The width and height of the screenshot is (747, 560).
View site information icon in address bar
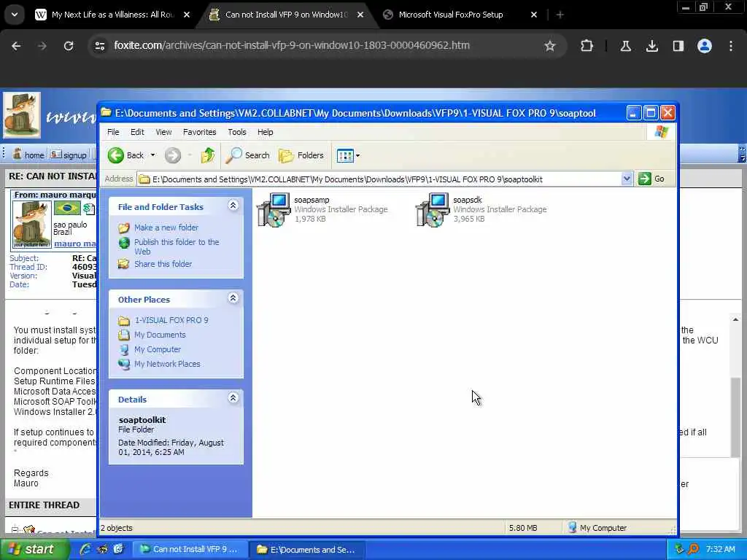(100, 46)
